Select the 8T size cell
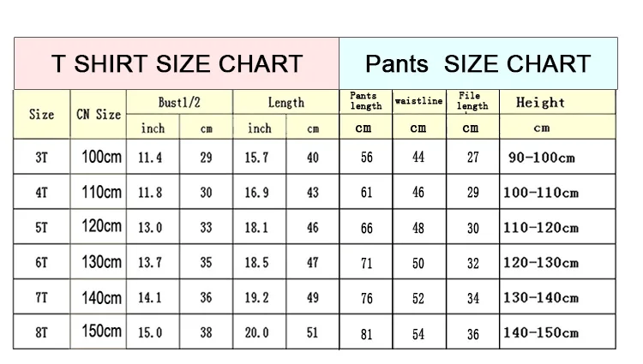This screenshot has height=364, width=643. [41, 332]
